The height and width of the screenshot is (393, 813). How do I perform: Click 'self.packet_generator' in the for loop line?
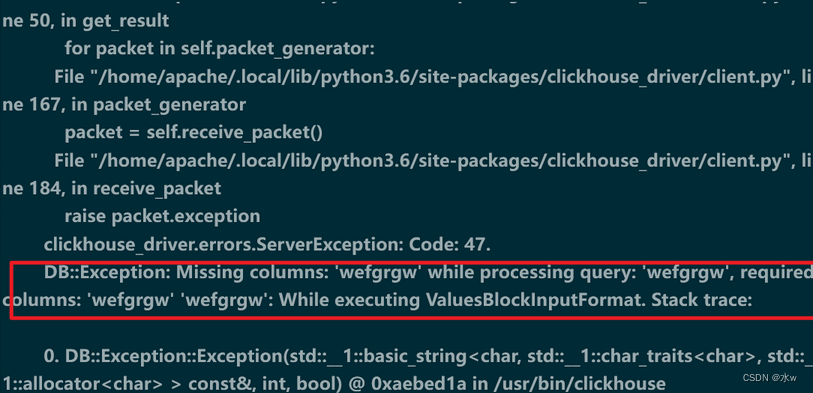point(277,49)
